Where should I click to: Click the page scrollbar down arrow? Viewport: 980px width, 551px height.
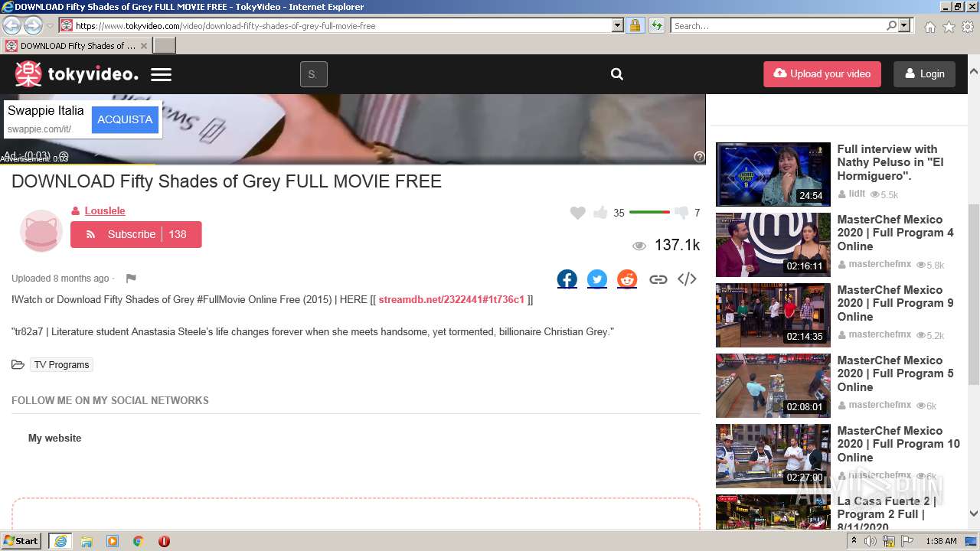[973, 514]
